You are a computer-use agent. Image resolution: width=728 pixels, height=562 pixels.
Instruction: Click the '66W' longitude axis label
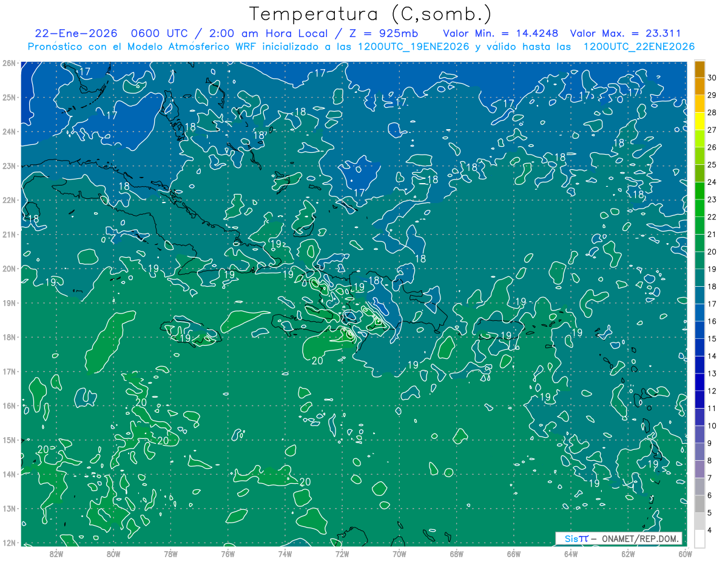point(513,554)
